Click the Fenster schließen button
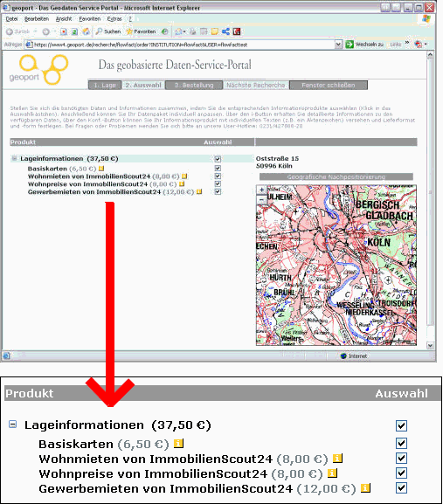This screenshot has height=504, width=443. (329, 86)
